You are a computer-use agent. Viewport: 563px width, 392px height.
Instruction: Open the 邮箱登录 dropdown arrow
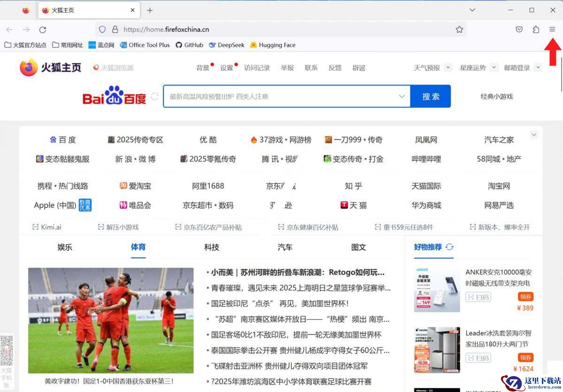pos(538,68)
